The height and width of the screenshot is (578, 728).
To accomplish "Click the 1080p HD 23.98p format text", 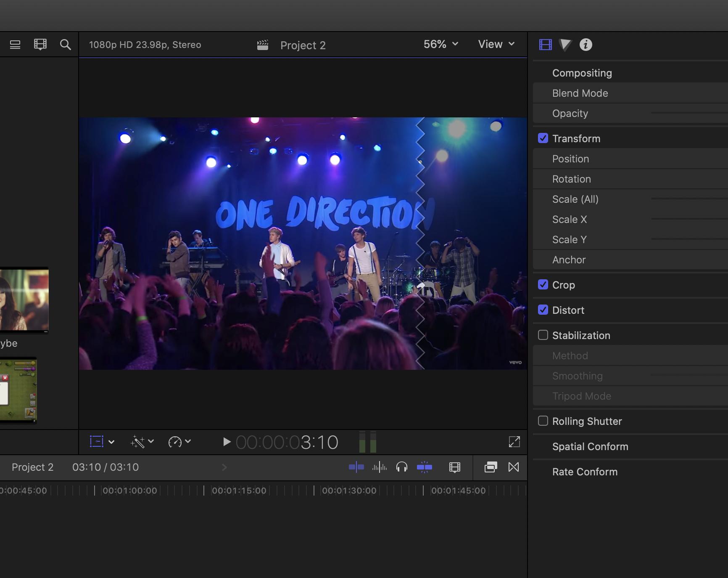I will coord(145,45).
